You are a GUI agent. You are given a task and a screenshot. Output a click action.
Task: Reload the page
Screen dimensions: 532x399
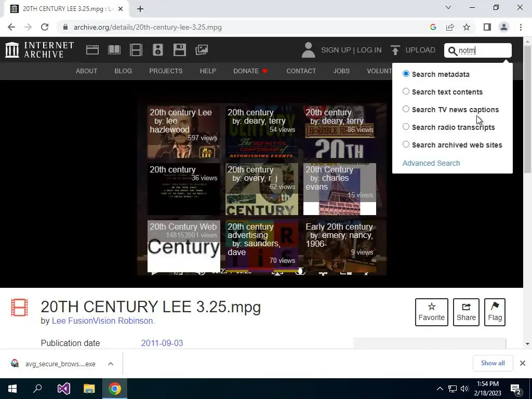[x=45, y=27]
